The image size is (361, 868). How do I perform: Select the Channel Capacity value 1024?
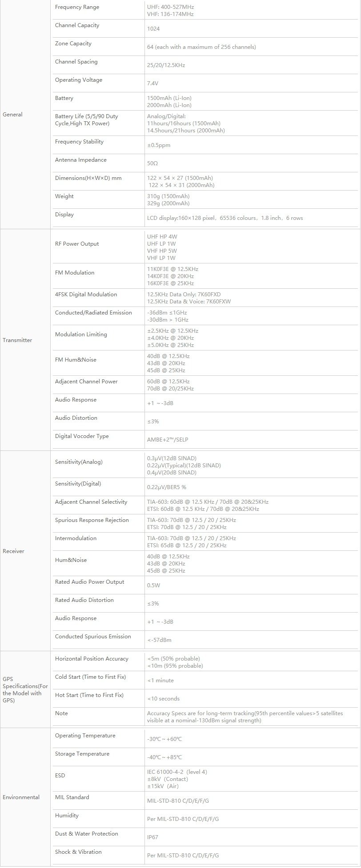[153, 29]
